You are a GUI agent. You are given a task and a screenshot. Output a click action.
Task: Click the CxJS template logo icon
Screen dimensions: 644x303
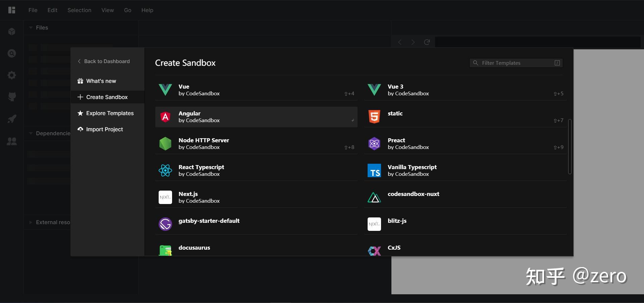[374, 251]
